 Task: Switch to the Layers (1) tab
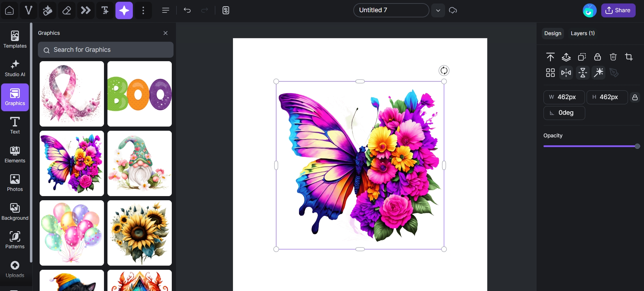582,33
